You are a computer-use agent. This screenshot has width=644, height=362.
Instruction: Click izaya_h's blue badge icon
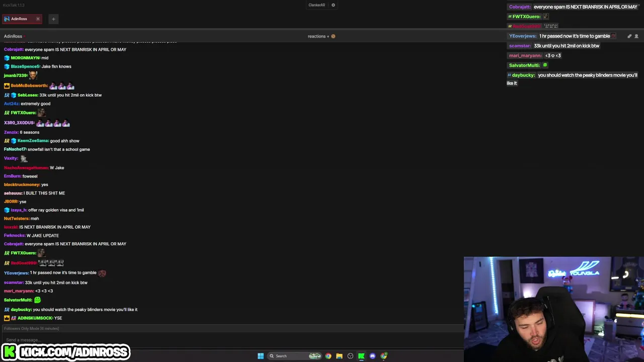click(7, 210)
